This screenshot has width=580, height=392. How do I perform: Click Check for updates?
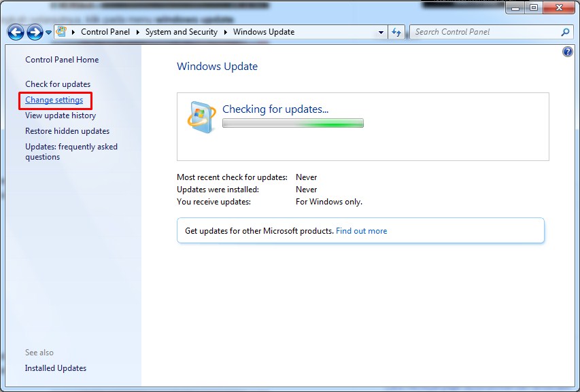58,84
